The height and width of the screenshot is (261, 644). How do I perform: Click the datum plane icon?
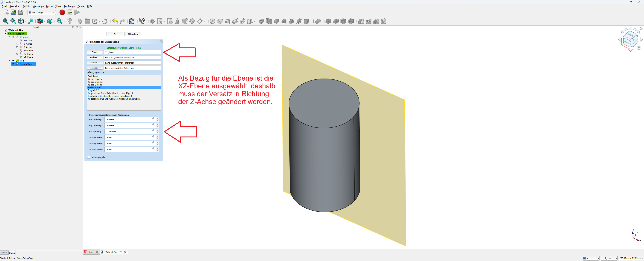coord(200,21)
